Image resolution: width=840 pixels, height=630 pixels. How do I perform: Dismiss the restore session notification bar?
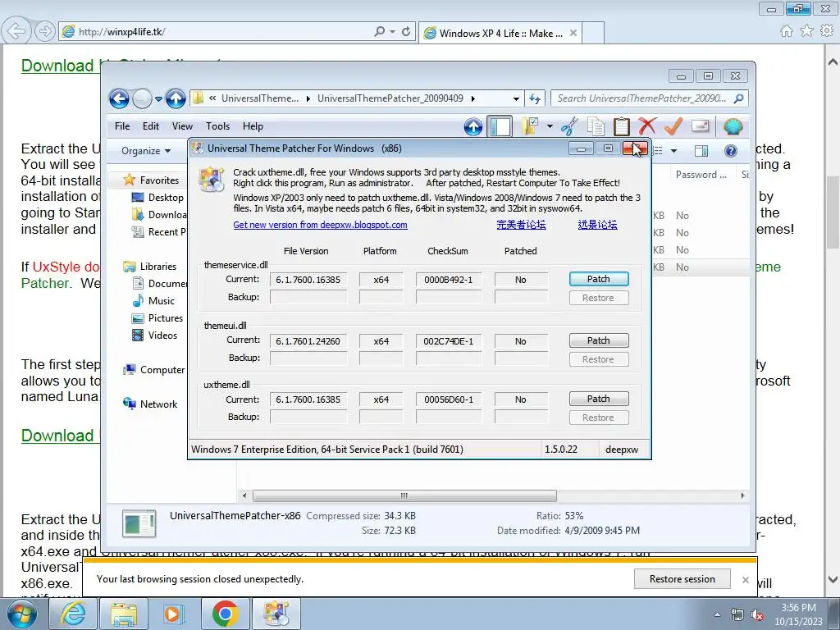pyautogui.click(x=745, y=580)
